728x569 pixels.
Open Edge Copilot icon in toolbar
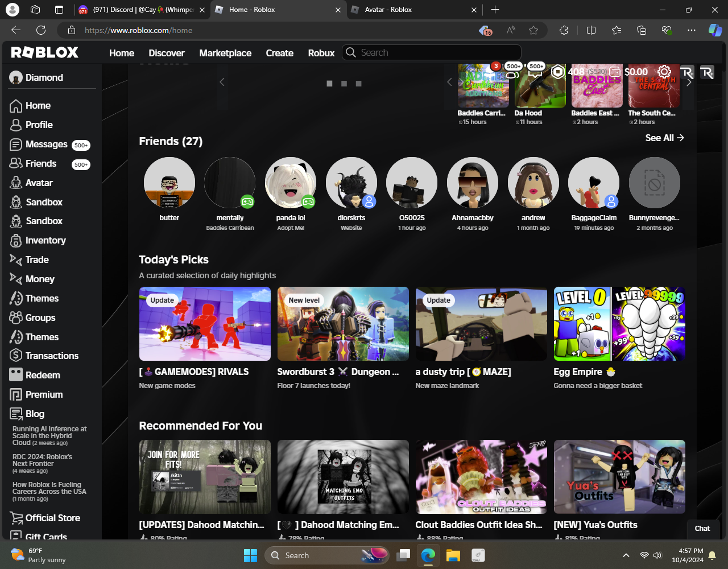pyautogui.click(x=715, y=30)
